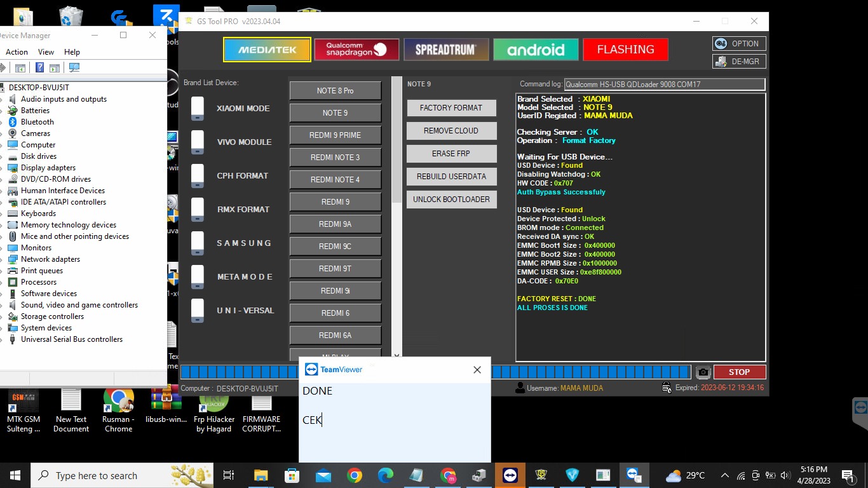868x488 pixels.
Task: Click phone icon beside META MODE
Action: 198,277
